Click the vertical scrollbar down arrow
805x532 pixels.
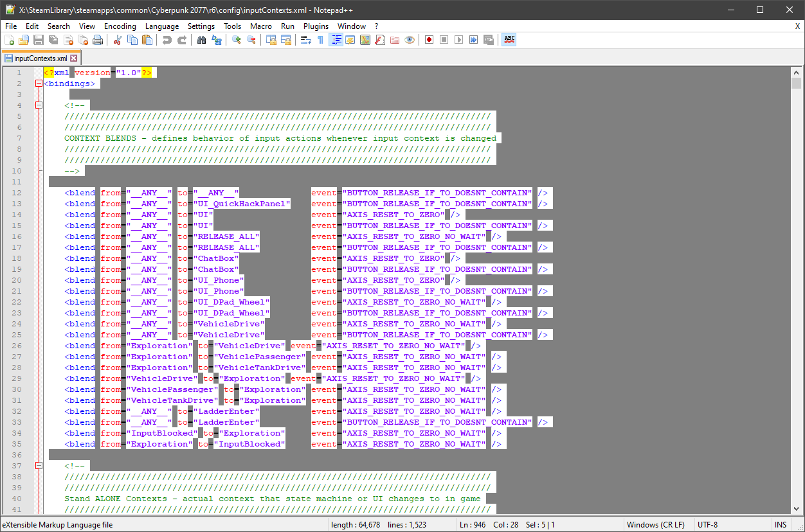click(797, 508)
